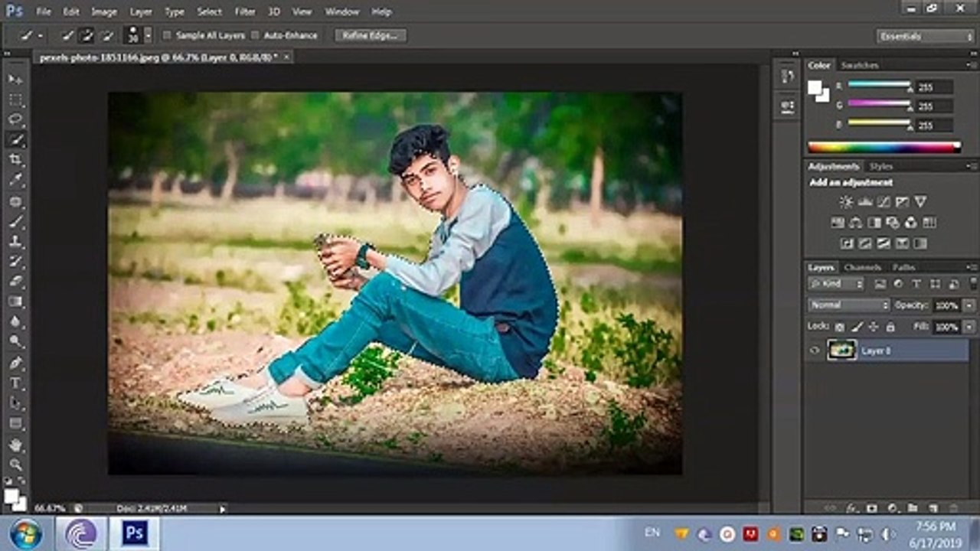
Task: Switch to the Channels tab
Action: click(862, 267)
